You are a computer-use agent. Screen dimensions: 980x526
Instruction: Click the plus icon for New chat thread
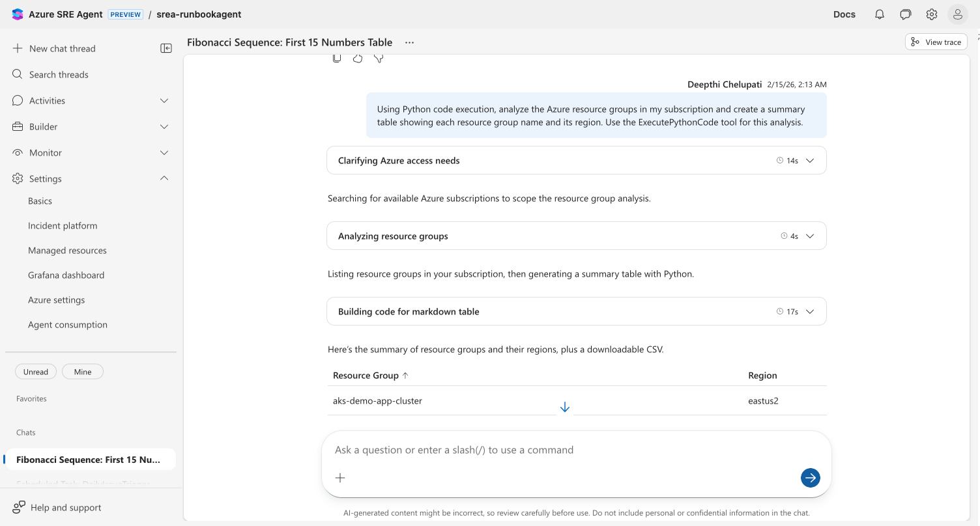click(x=18, y=48)
